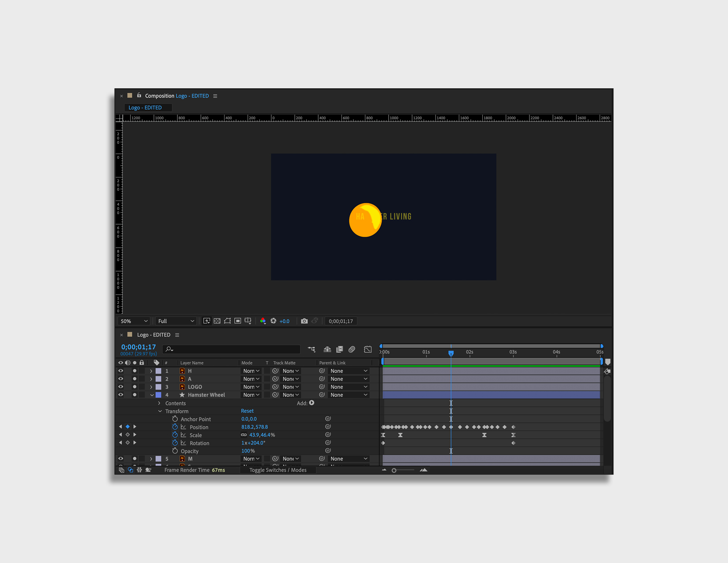Viewport: 728px width, 563px height.
Task: Toggle solo switch for layer H
Action: 135,371
